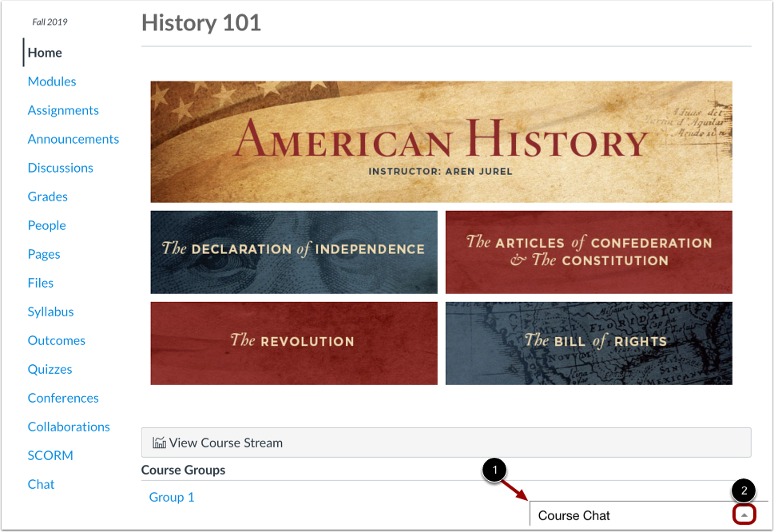774x532 pixels.
Task: Go to Files in the sidebar
Action: click(x=41, y=283)
